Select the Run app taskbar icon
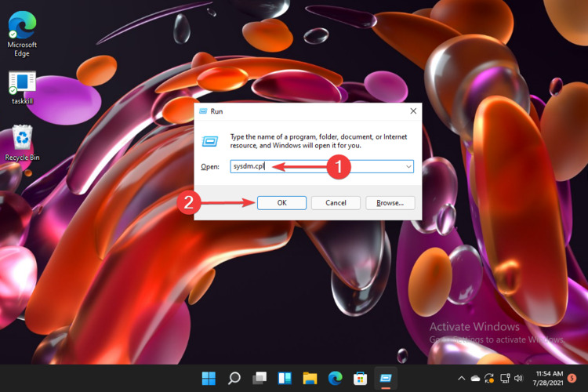The height and width of the screenshot is (392, 588). click(x=385, y=379)
